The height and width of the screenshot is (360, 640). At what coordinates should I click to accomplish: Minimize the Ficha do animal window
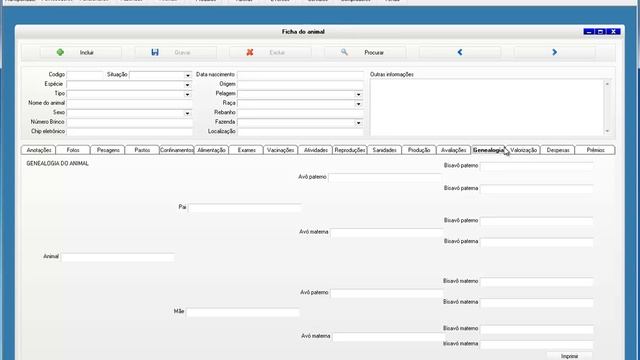pos(589,31)
